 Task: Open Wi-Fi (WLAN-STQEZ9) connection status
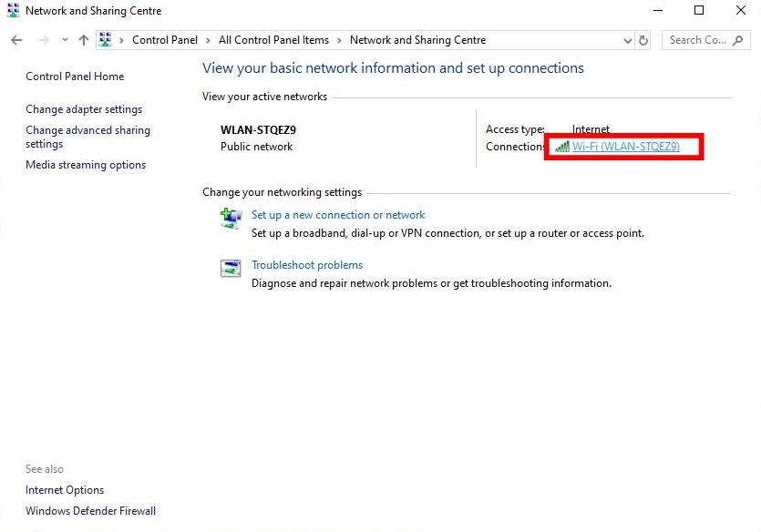coord(625,147)
